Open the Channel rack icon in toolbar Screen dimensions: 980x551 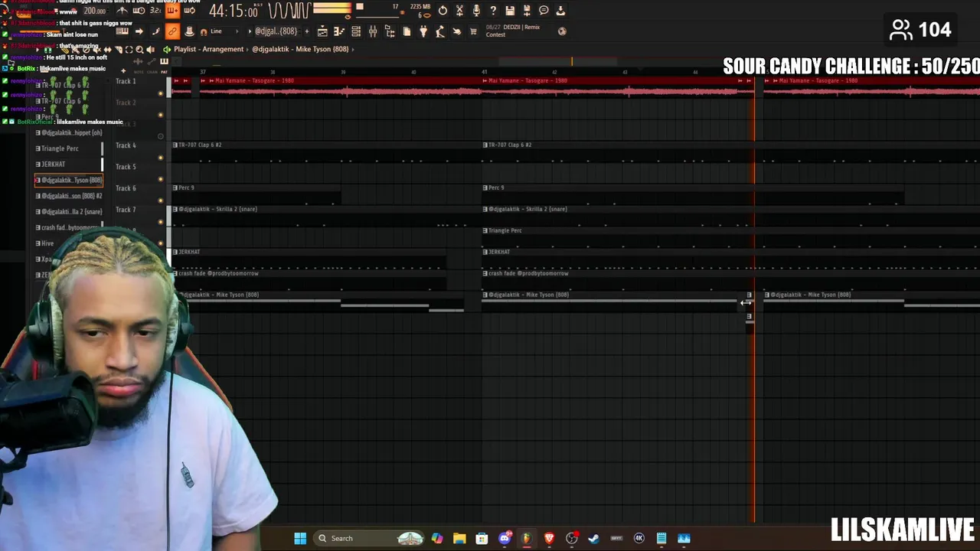(x=356, y=31)
